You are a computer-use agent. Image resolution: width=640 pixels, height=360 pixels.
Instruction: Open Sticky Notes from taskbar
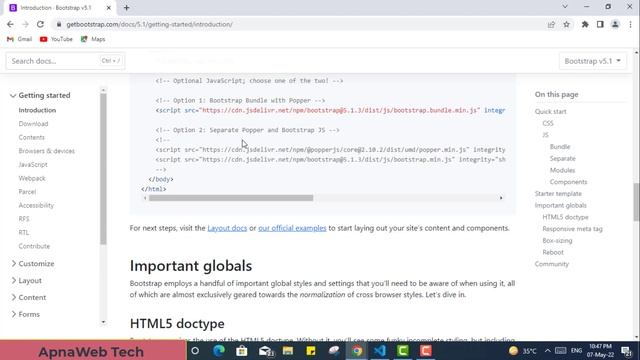point(311,351)
